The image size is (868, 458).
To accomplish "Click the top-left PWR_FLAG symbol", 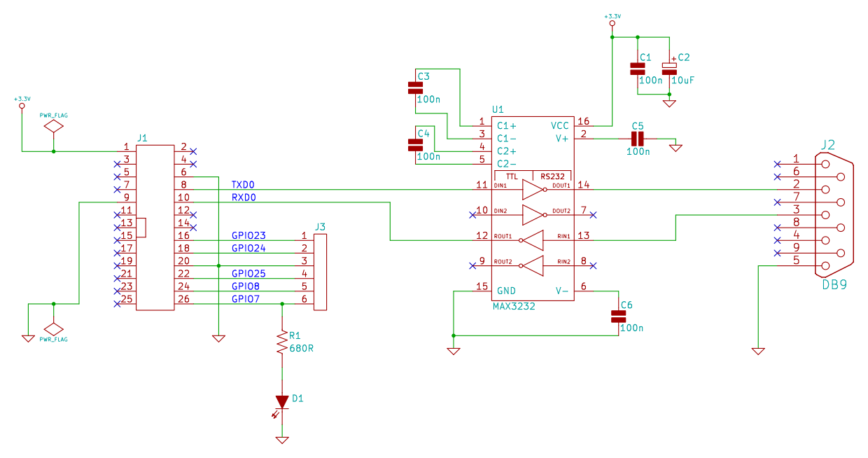I will pyautogui.click(x=52, y=125).
